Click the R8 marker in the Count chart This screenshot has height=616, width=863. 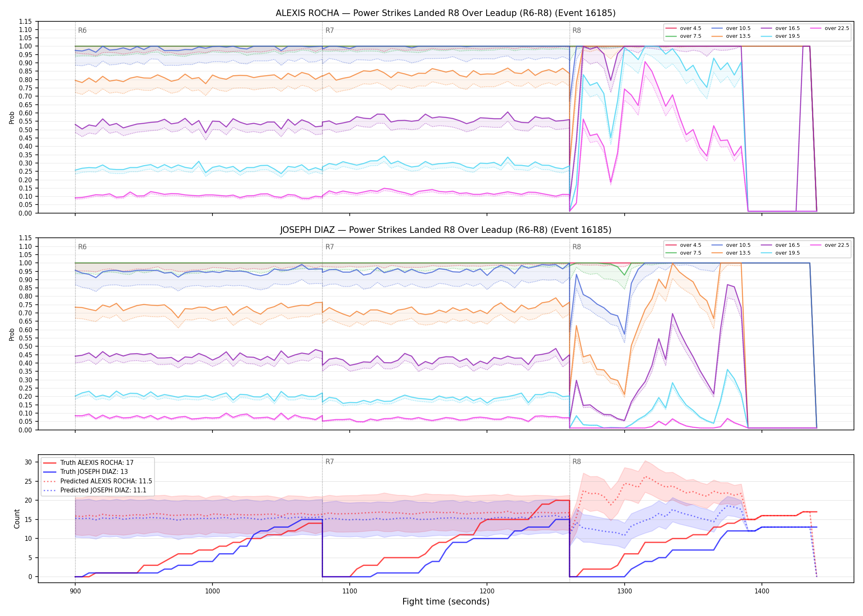tap(577, 462)
